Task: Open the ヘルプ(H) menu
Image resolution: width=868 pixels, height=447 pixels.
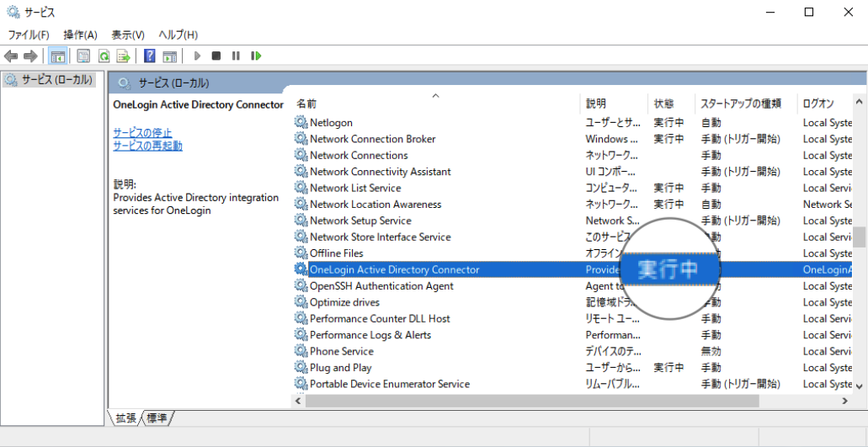Action: [x=178, y=35]
